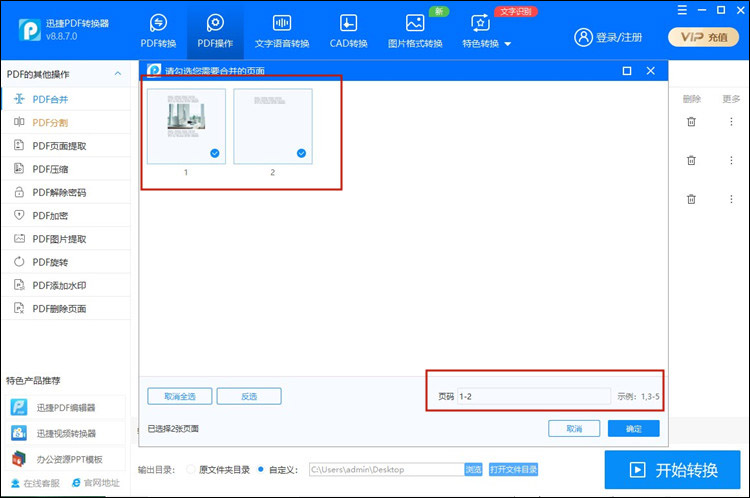Select the 原文件夹目录 radio button
Image resolution: width=750 pixels, height=498 pixels.
(x=191, y=469)
